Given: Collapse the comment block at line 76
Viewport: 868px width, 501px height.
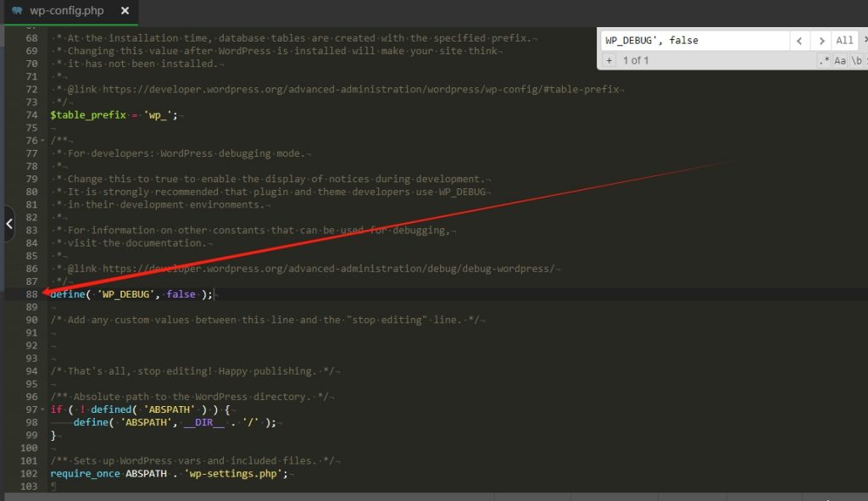Looking at the screenshot, I should (42, 141).
